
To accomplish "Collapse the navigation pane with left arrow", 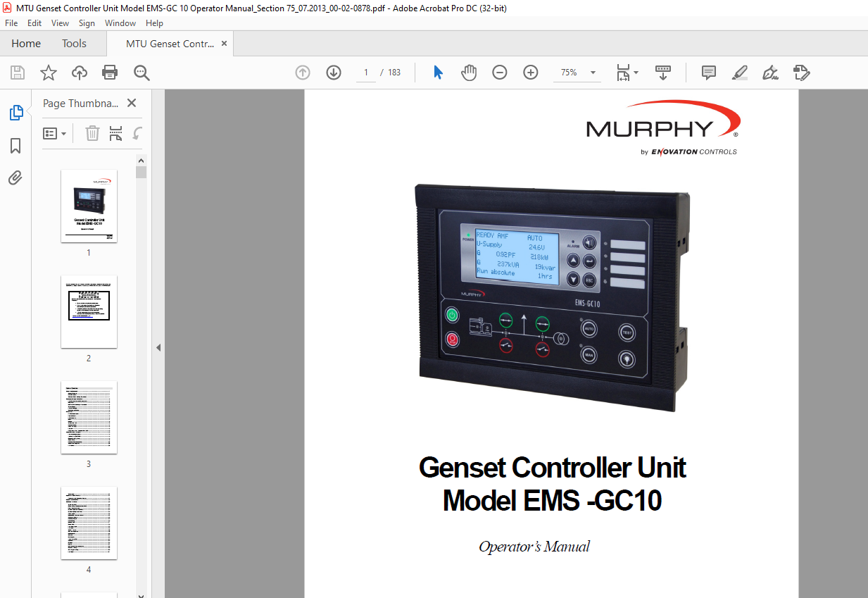I will (x=158, y=347).
